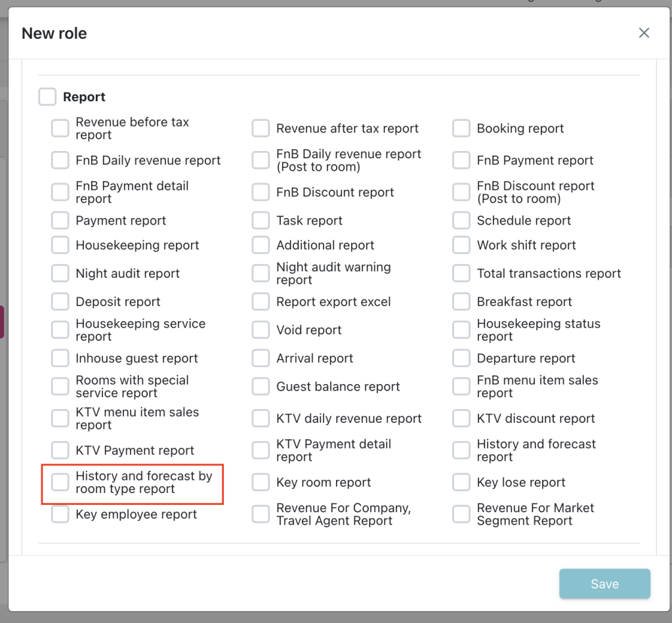Tick the Housekeeping report checkbox
The height and width of the screenshot is (623, 672).
click(60, 246)
